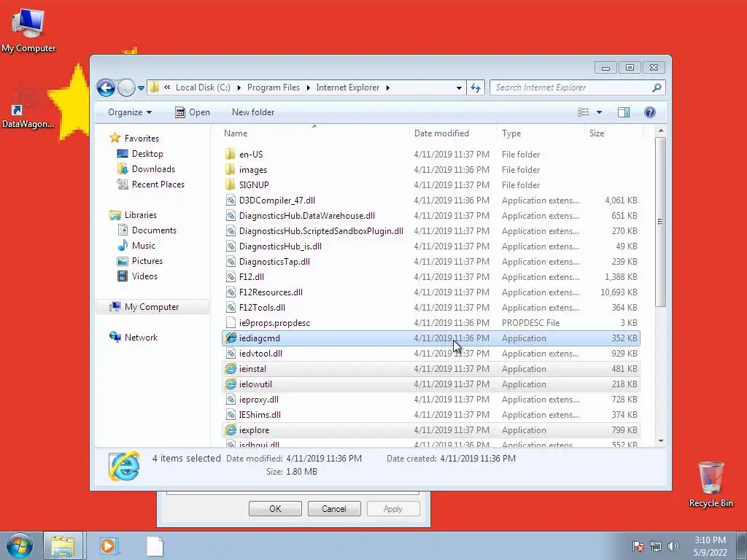This screenshot has width=747, height=560.
Task: Select My Computer in the navigation pane
Action: 152,307
